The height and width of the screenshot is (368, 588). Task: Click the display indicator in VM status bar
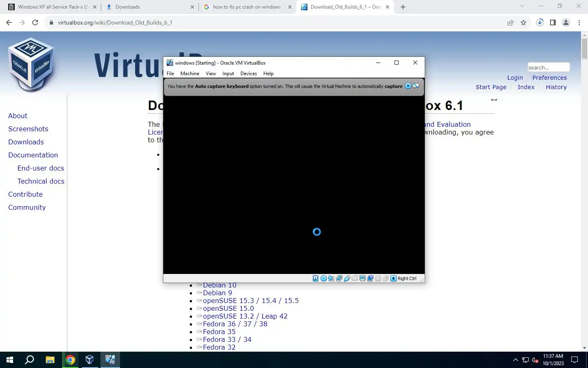point(362,278)
